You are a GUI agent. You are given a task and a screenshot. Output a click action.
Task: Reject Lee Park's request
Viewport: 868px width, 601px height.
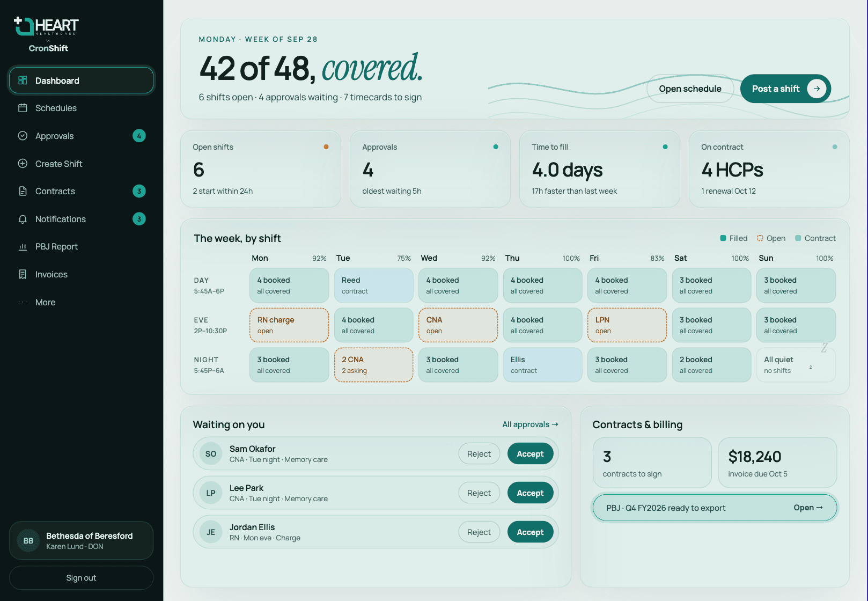pos(479,493)
